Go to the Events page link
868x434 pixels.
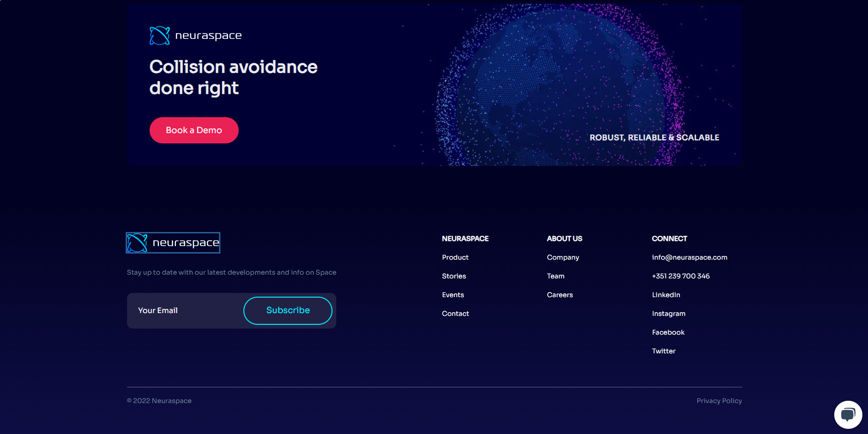(453, 295)
